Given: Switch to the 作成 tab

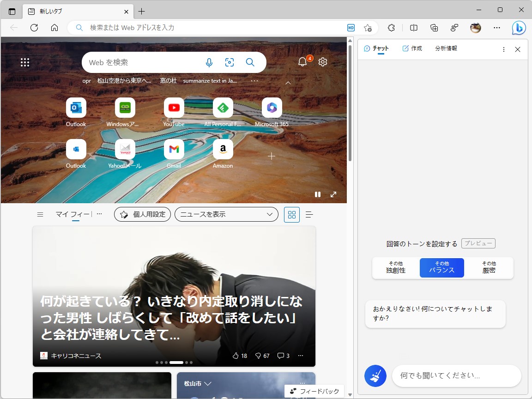Looking at the screenshot, I should tap(412, 48).
